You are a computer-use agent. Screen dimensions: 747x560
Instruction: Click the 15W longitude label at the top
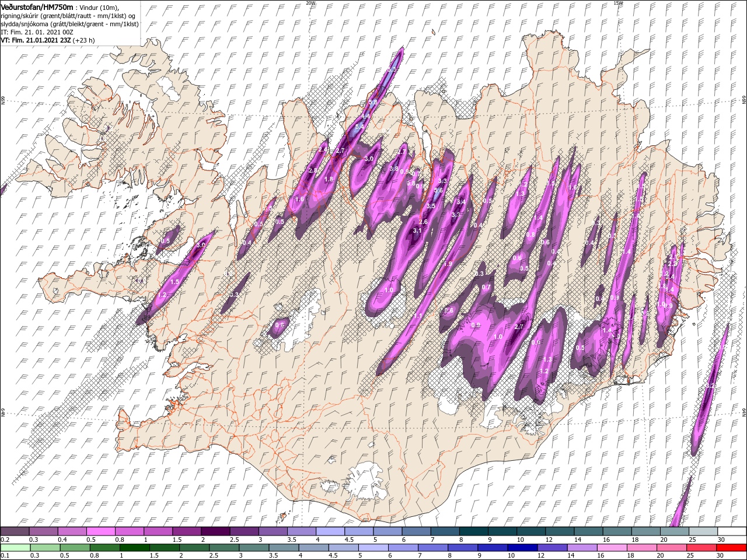(x=618, y=3)
